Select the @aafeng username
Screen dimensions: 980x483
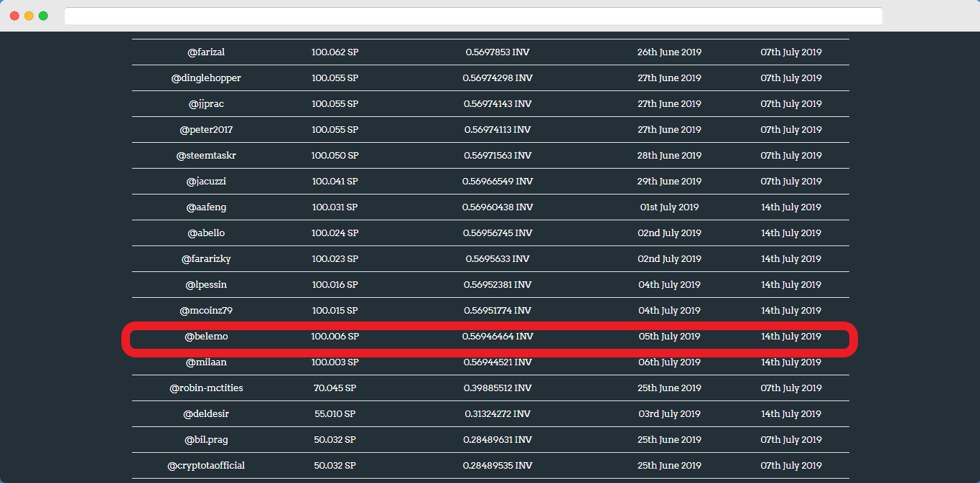[206, 207]
